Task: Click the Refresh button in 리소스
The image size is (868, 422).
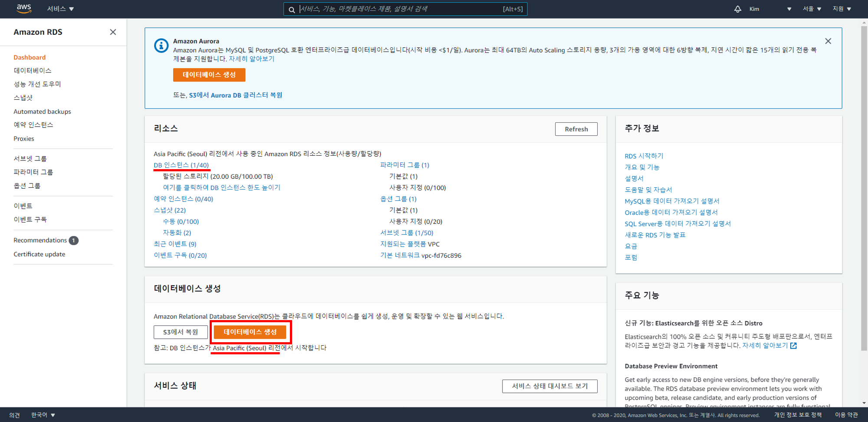Action: (x=576, y=129)
